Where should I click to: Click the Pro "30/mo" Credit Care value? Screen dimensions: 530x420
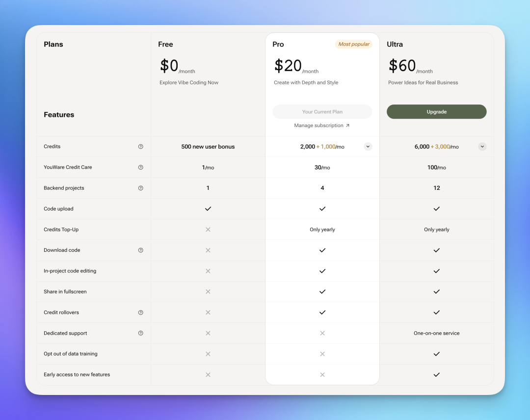322,167
